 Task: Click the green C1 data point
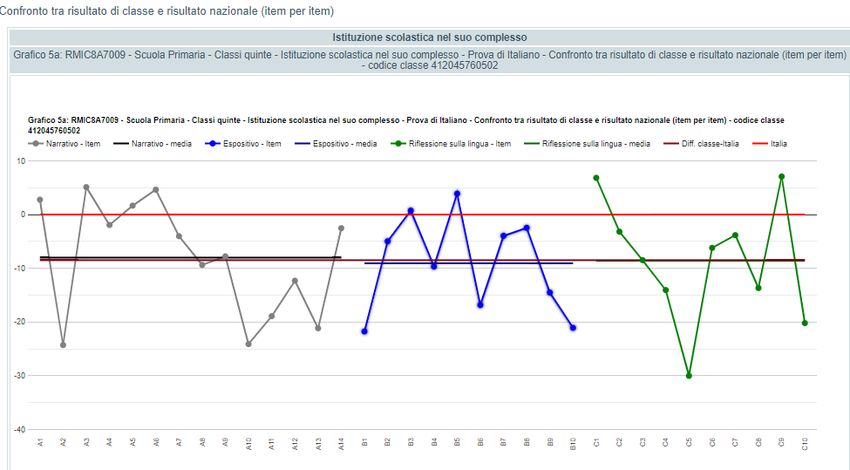596,178
